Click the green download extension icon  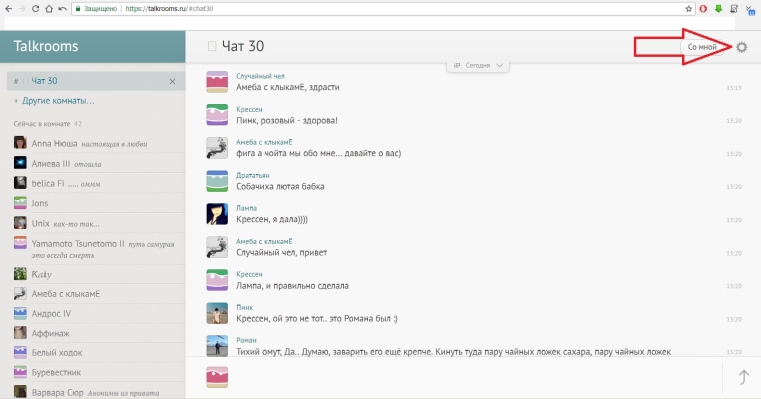pos(718,8)
